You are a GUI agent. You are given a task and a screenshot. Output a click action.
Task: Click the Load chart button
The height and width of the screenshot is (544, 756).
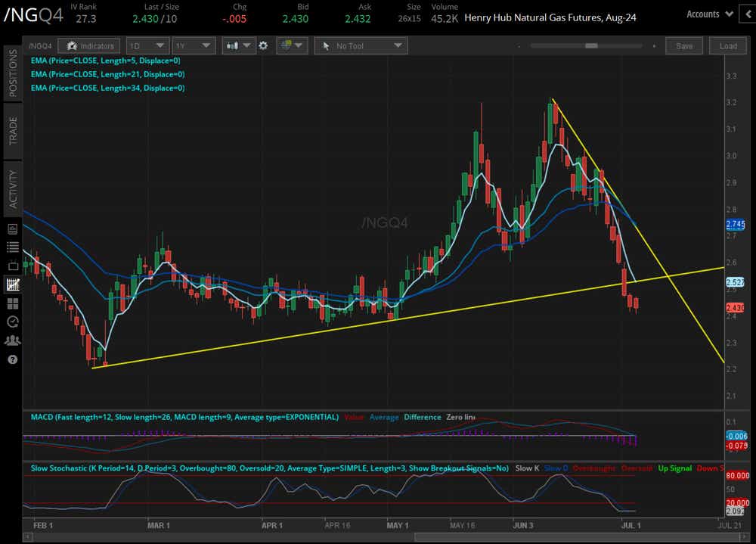[x=728, y=46]
